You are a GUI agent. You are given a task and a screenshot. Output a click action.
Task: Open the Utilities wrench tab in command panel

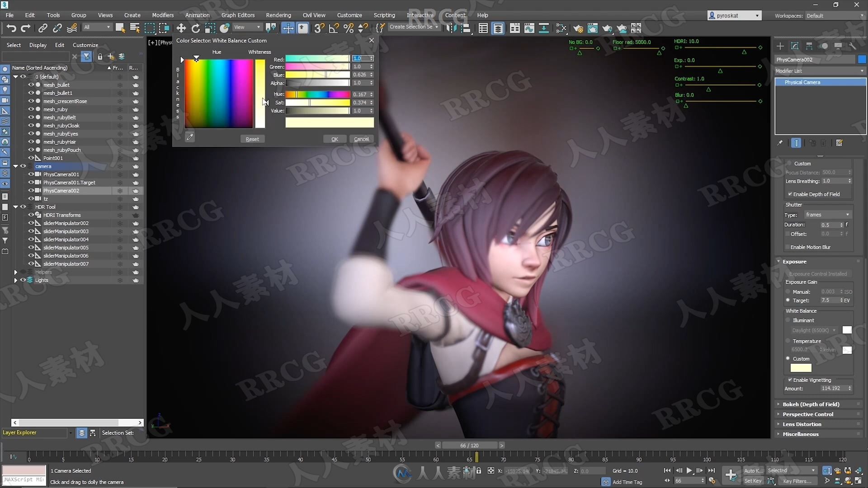[852, 46]
